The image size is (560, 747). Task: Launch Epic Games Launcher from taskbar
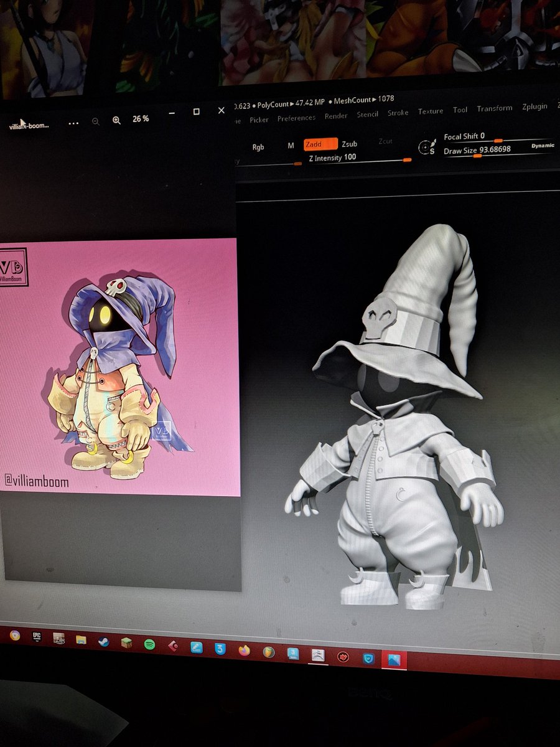pyautogui.click(x=36, y=637)
